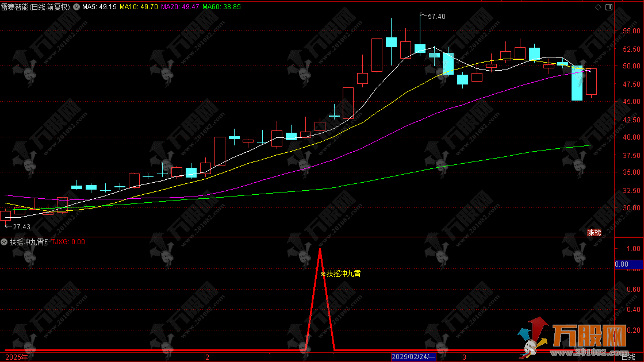Click the last red candle on the right

pyautogui.click(x=592, y=82)
